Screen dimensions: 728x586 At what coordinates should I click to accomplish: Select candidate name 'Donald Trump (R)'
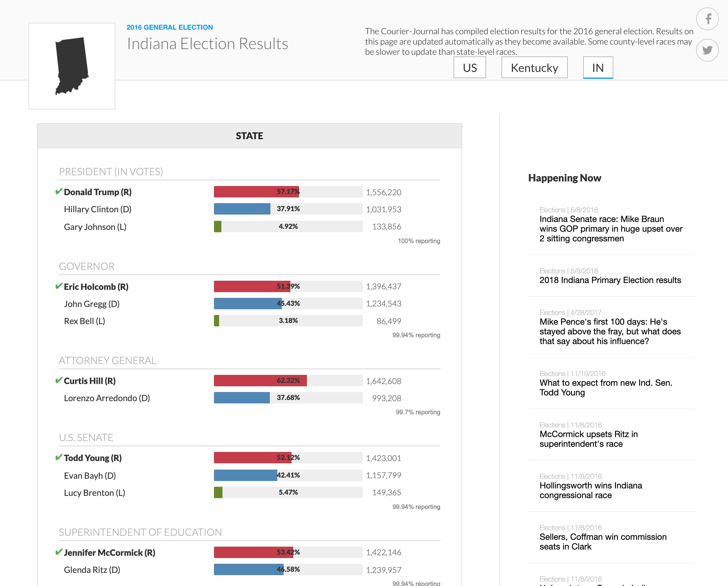[x=98, y=192]
